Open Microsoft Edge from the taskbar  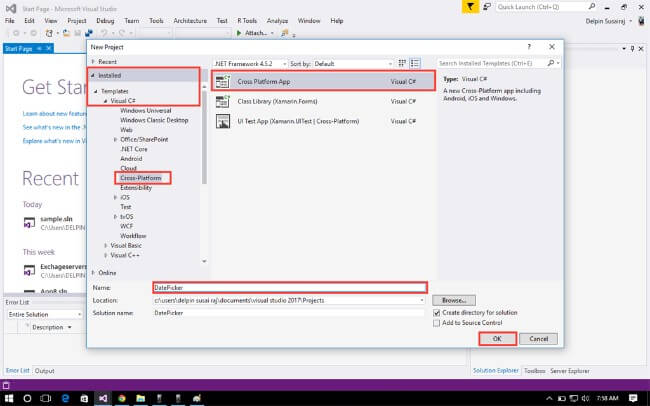65,399
